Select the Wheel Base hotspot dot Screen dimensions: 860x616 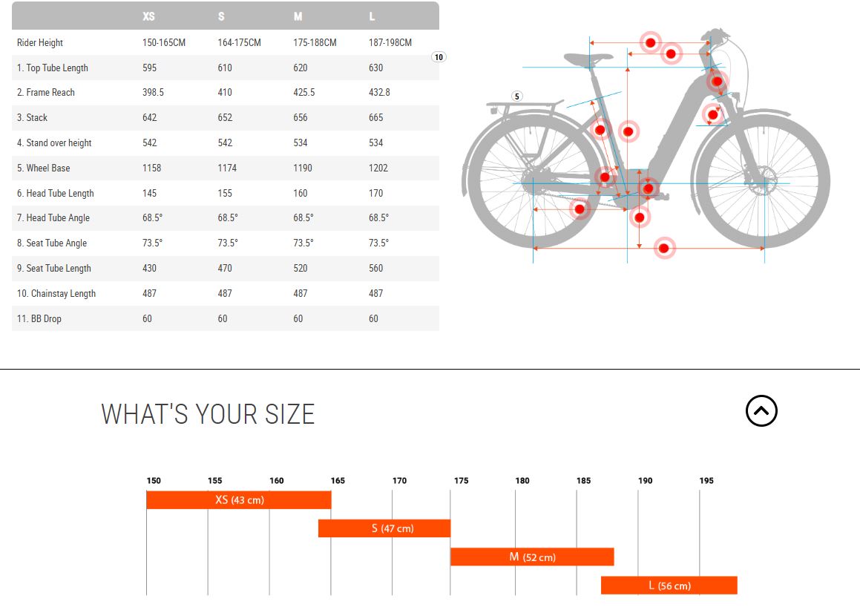664,248
